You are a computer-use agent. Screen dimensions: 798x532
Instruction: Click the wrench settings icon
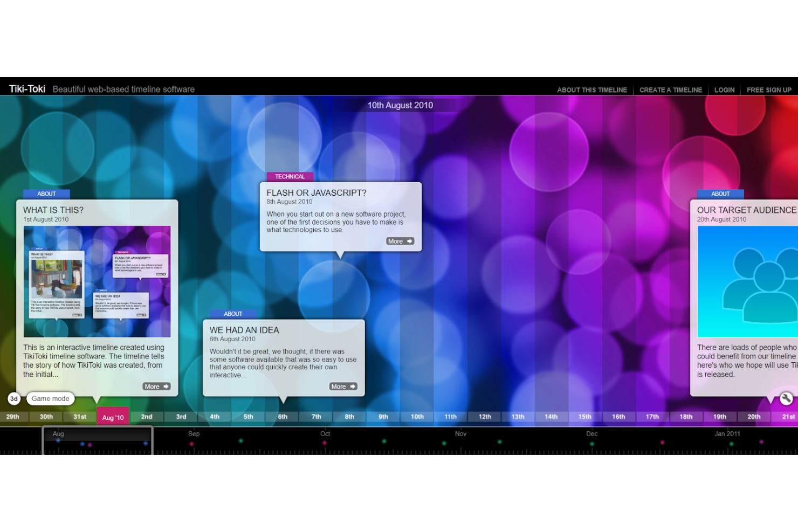pos(786,398)
